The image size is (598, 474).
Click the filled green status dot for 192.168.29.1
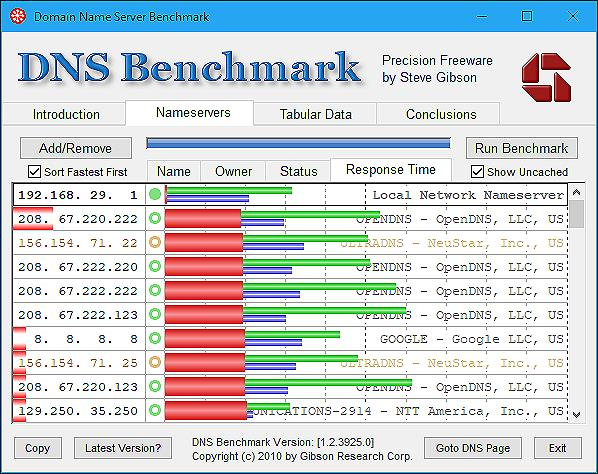[x=155, y=194]
